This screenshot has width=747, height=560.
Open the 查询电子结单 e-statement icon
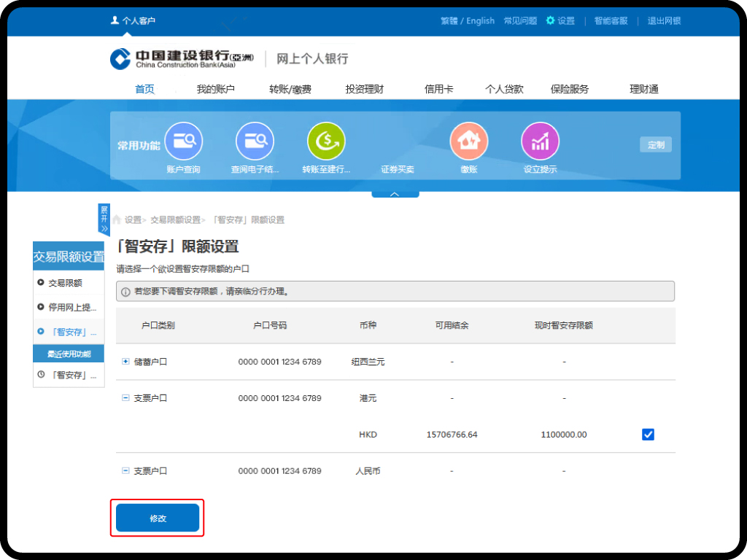254,141
